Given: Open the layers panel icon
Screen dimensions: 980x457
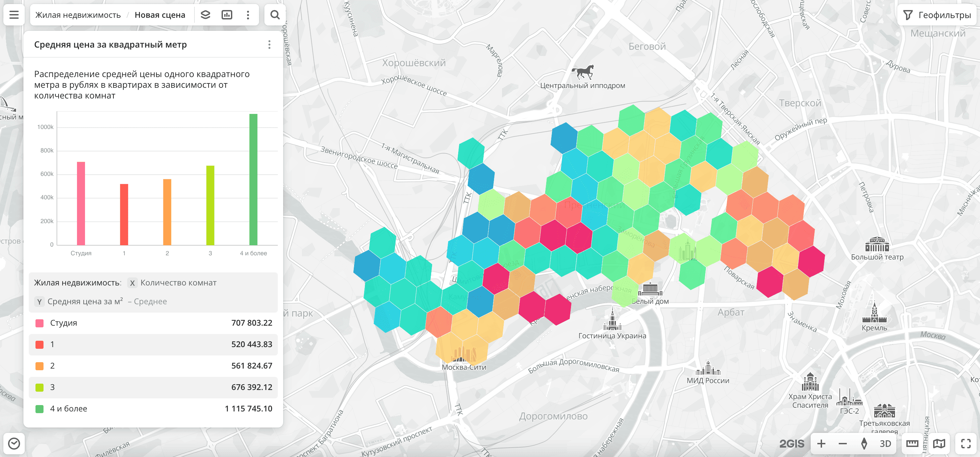Looking at the screenshot, I should (x=206, y=14).
